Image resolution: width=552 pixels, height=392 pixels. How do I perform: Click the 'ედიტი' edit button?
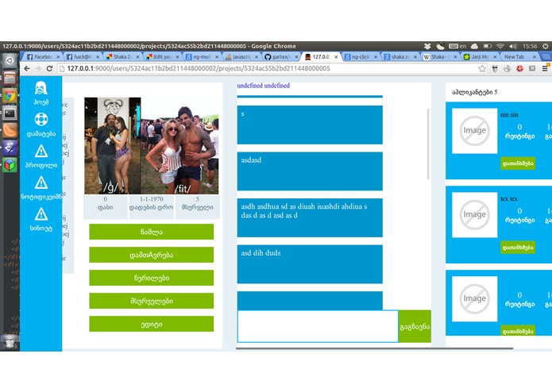coord(152,324)
